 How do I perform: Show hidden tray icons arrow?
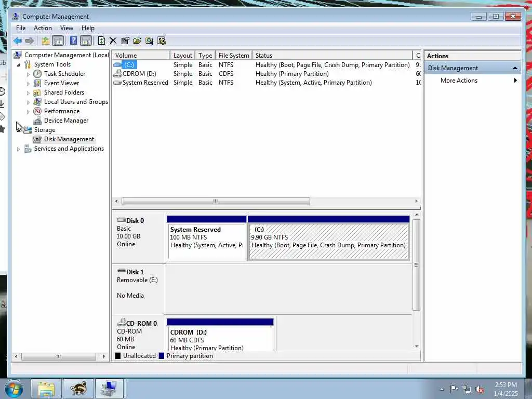pyautogui.click(x=442, y=390)
